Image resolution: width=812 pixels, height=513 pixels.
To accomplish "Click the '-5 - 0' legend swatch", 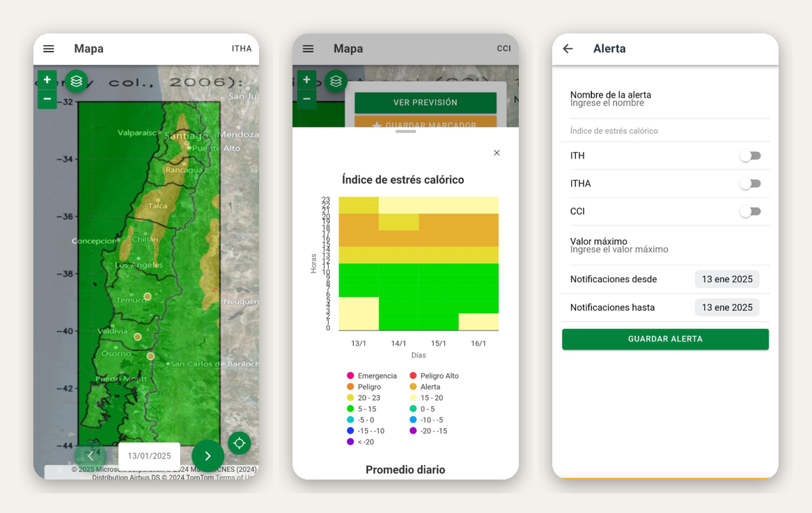I will pos(350,420).
